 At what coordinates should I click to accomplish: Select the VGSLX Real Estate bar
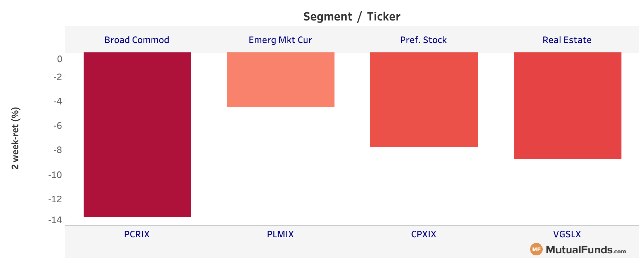[568, 105]
